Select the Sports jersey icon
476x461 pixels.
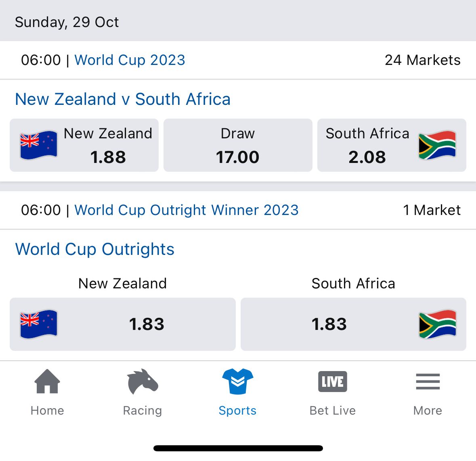coord(238,381)
